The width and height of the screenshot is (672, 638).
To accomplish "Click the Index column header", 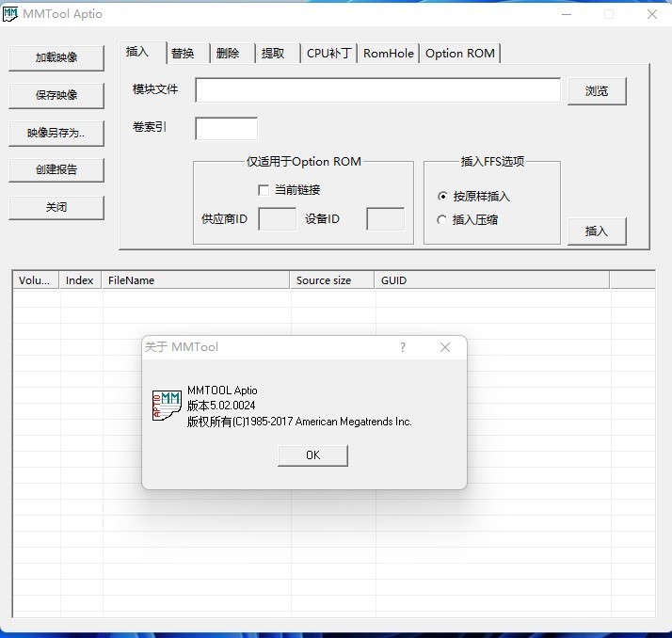I will click(81, 280).
